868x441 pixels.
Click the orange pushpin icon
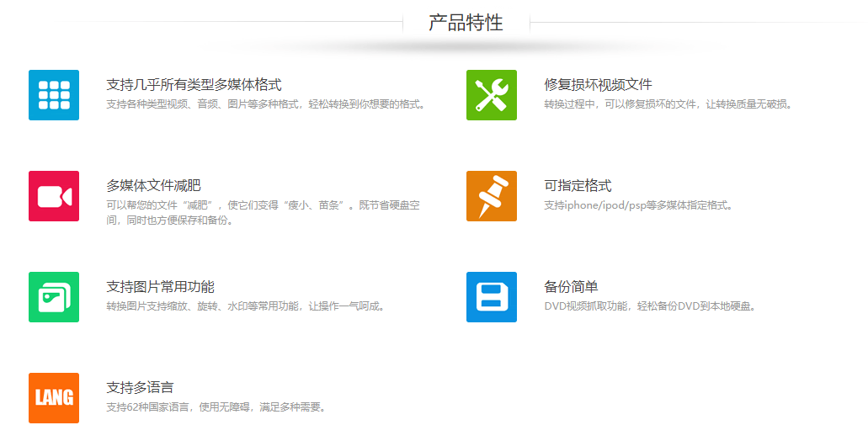[x=492, y=196]
